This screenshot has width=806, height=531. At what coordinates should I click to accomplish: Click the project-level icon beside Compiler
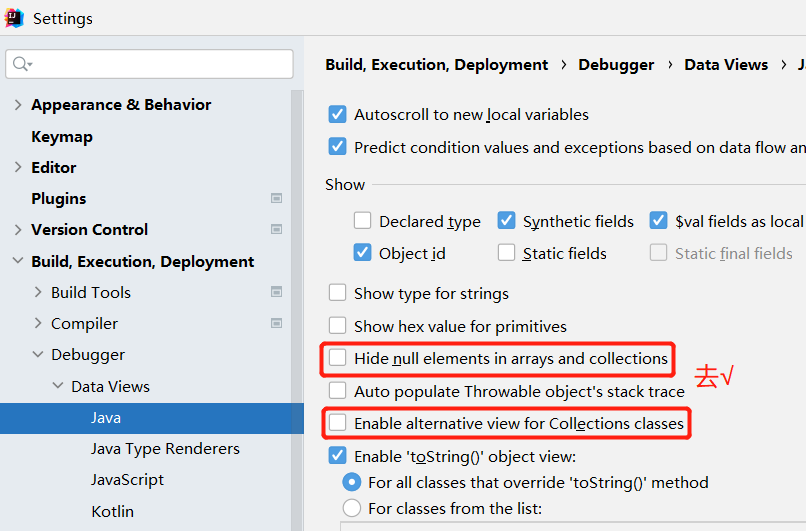pos(276,323)
